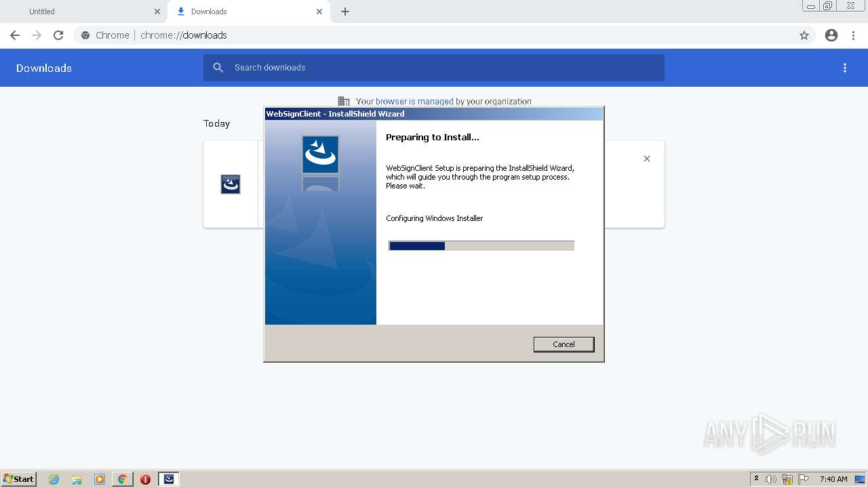The width and height of the screenshot is (868, 488).
Task: Click the WebSignClient InstallShield Wizard title bar
Action: pos(434,114)
